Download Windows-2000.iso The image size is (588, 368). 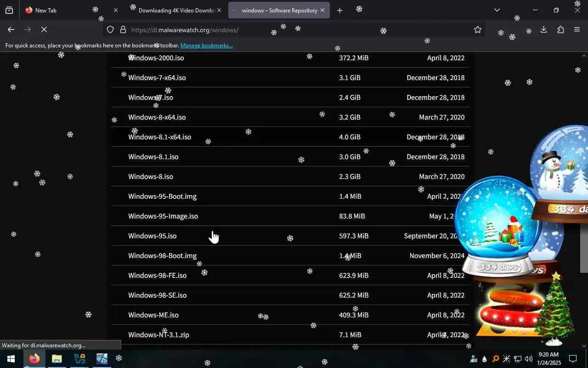[156, 58]
